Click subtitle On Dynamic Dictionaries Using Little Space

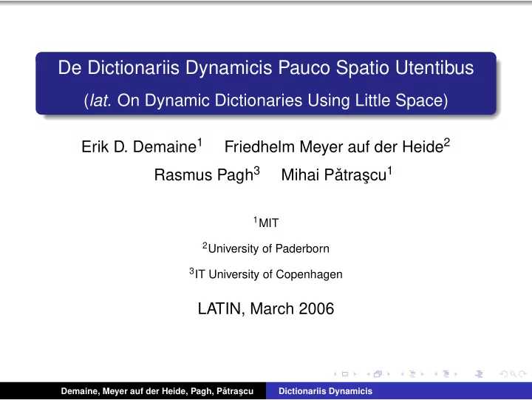click(x=266, y=101)
